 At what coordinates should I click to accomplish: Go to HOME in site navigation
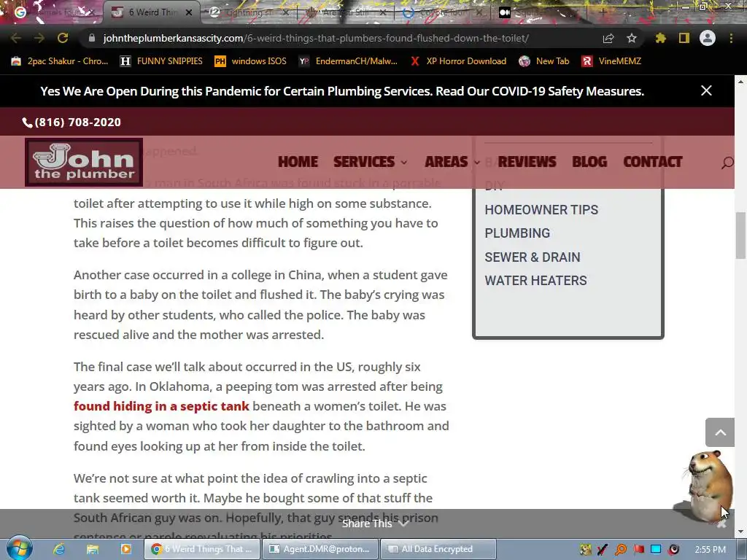coord(298,162)
